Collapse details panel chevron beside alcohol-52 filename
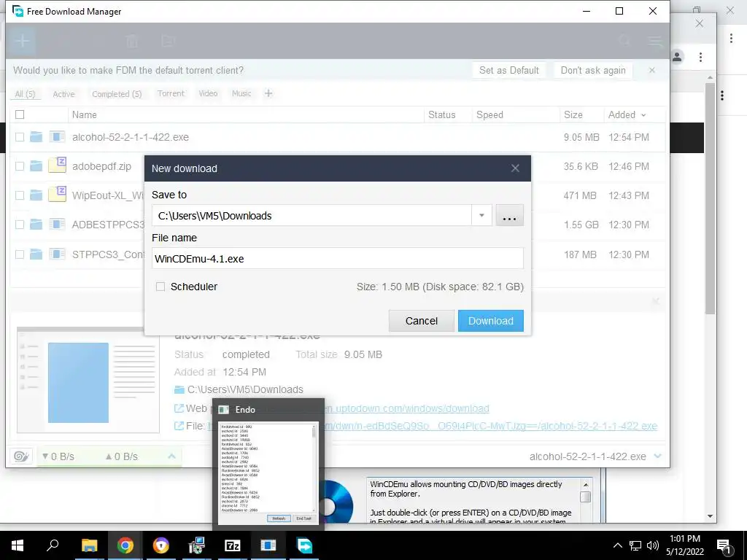Screen dimensions: 747x560 (658, 456)
